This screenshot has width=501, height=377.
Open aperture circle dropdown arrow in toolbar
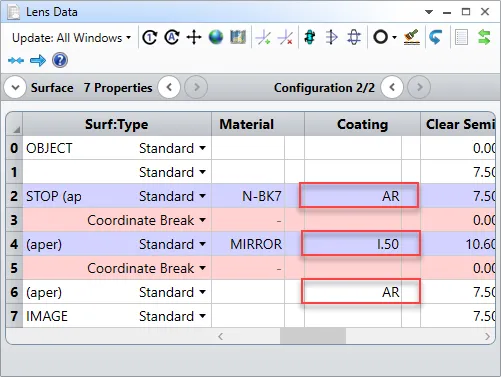click(394, 37)
